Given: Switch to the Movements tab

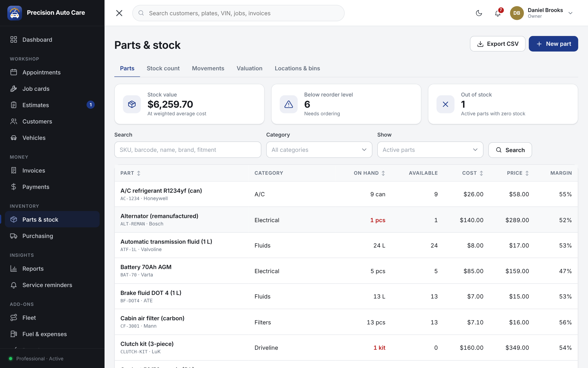Looking at the screenshot, I should pyautogui.click(x=208, y=68).
